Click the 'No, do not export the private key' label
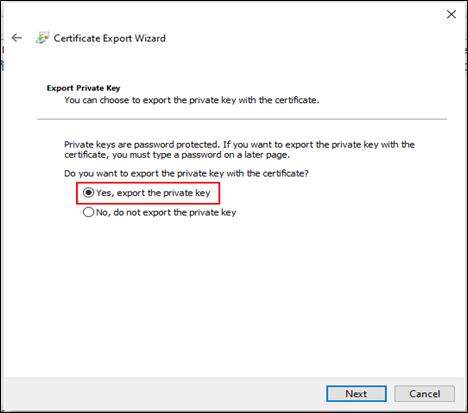Screen dimensions: 468x413 tap(166, 213)
